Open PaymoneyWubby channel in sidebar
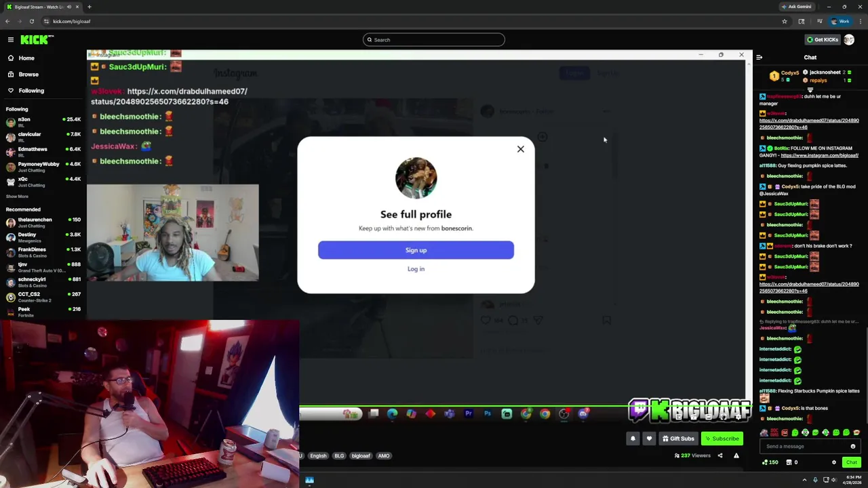868x488 pixels. pos(43,167)
